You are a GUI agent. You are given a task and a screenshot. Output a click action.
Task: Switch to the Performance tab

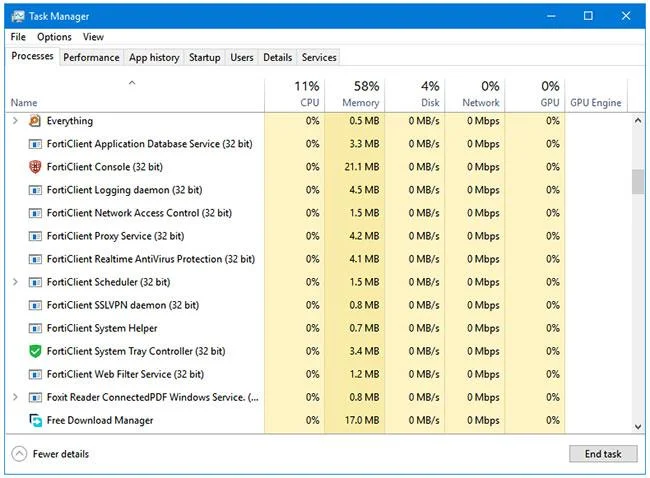[91, 57]
